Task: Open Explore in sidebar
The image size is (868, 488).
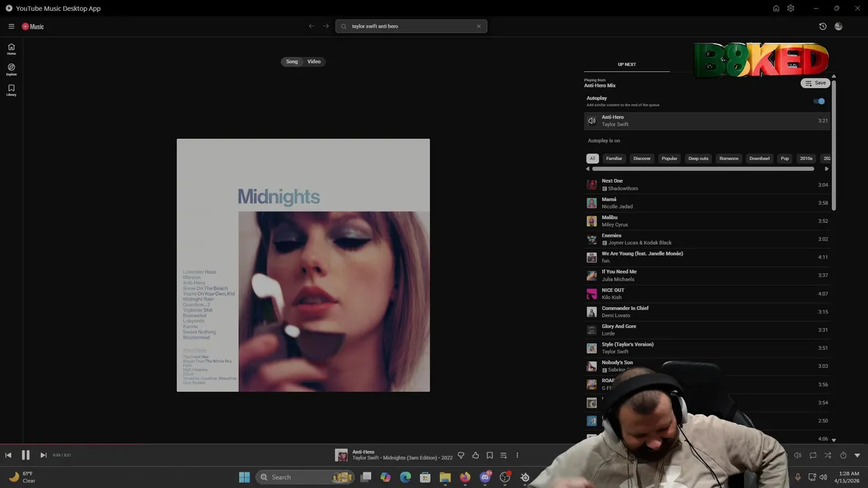Action: (x=12, y=69)
